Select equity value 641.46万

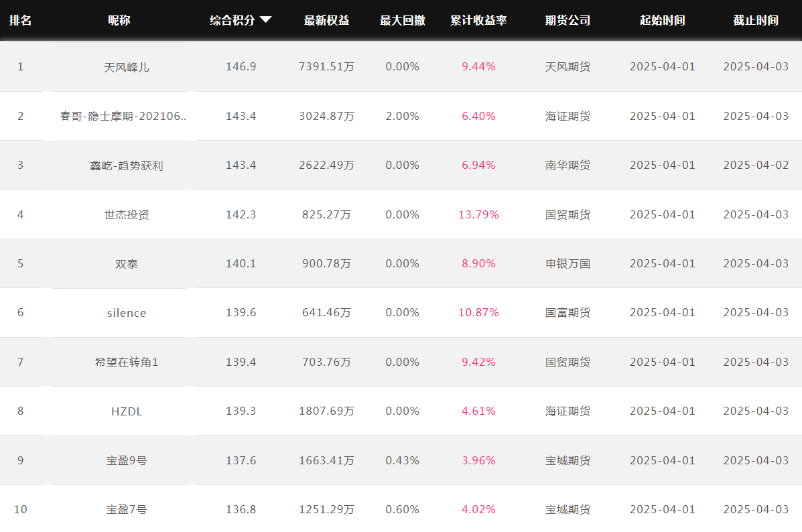pyautogui.click(x=326, y=312)
